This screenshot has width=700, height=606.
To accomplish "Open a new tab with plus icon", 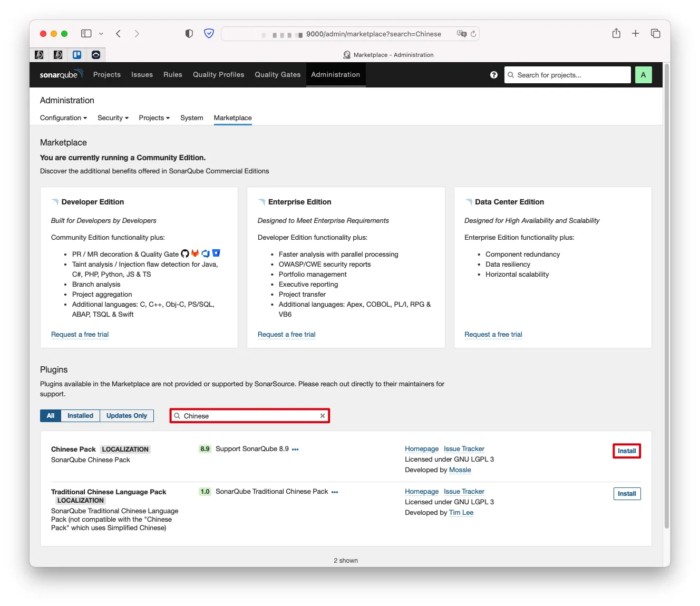I will click(x=636, y=34).
